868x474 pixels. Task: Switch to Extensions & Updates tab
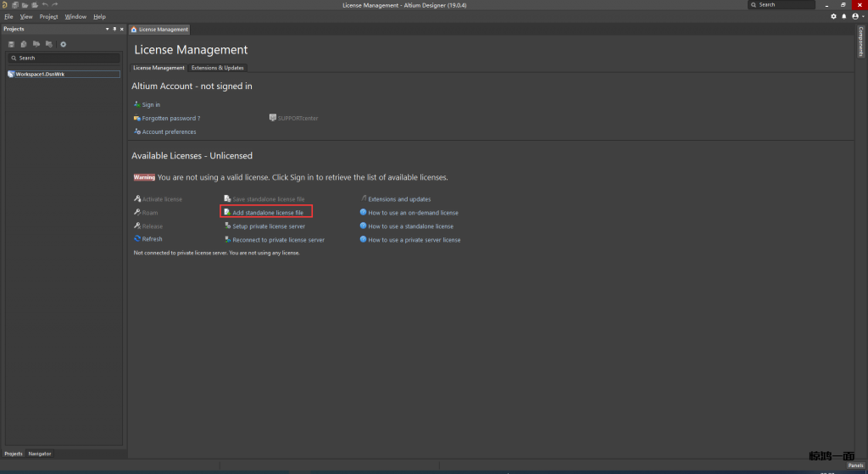[x=217, y=68]
